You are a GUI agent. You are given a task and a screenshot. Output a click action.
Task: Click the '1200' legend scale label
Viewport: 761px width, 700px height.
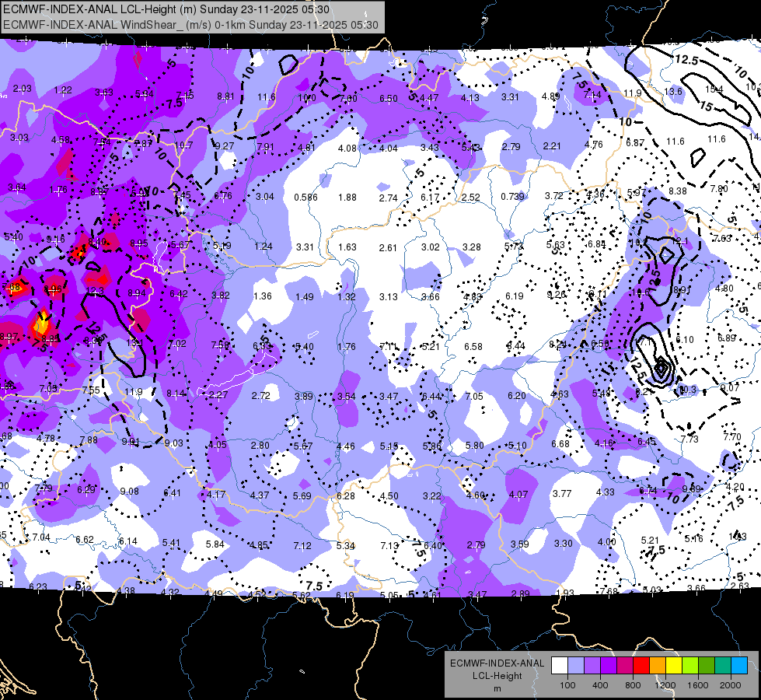point(665,685)
